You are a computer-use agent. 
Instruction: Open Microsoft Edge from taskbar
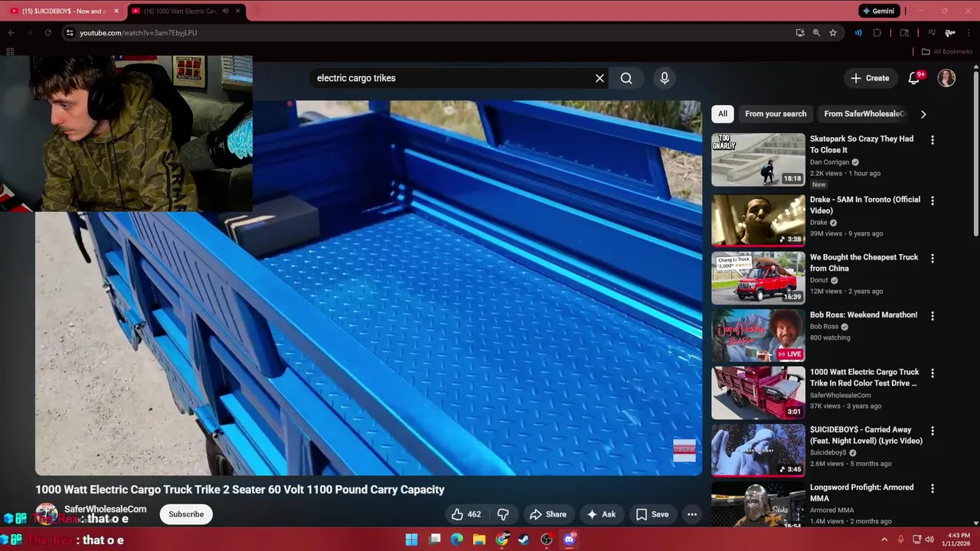pyautogui.click(x=457, y=540)
